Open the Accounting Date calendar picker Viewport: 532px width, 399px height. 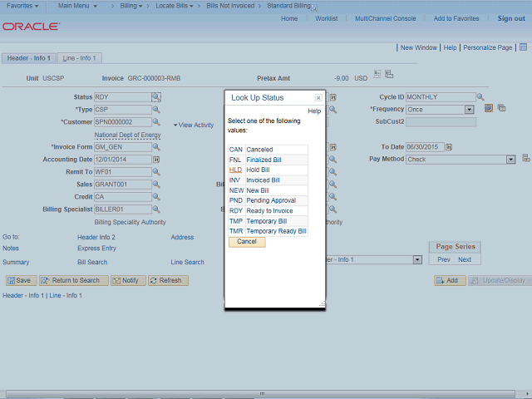[155, 160]
